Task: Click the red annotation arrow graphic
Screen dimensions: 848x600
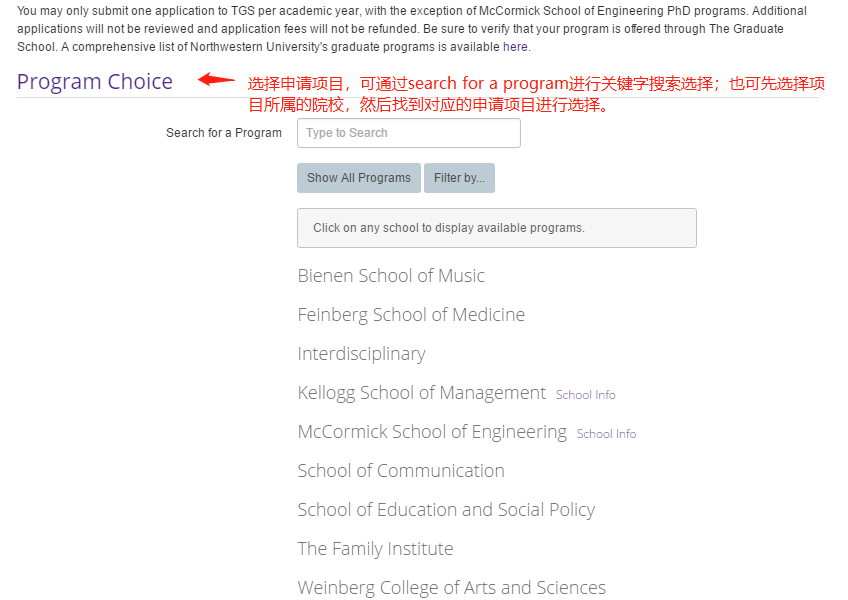Action: [214, 79]
